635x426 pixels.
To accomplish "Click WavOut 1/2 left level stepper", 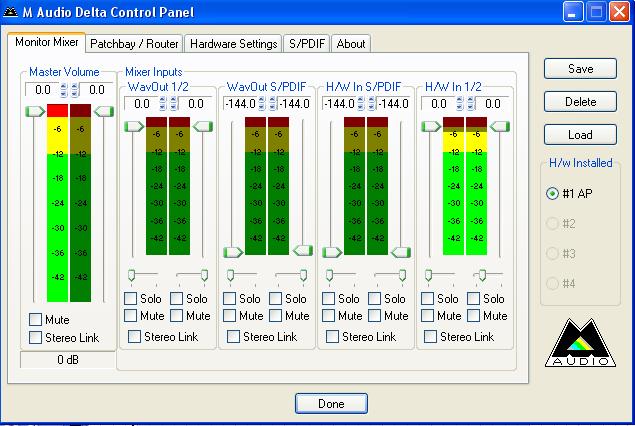I will pyautogui.click(x=163, y=104).
